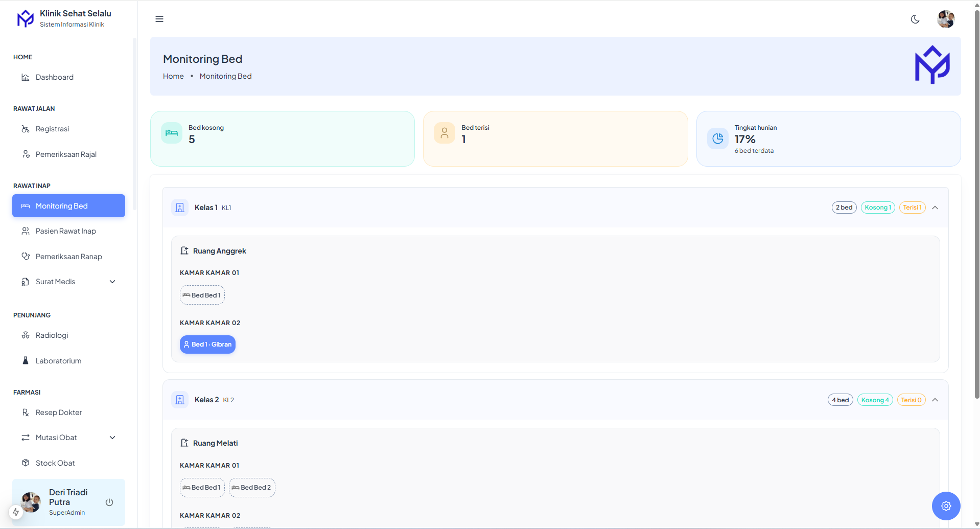Open the Stock Obat page
980x529 pixels.
click(68, 463)
